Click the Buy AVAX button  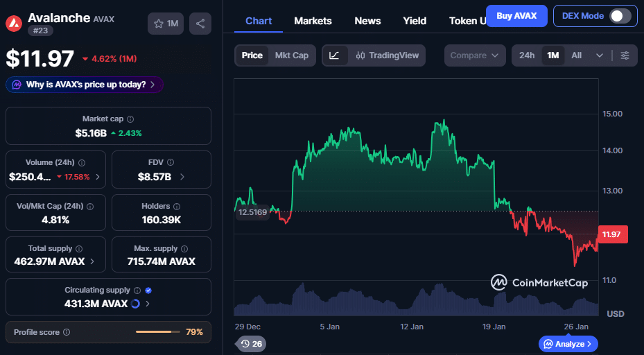(516, 16)
